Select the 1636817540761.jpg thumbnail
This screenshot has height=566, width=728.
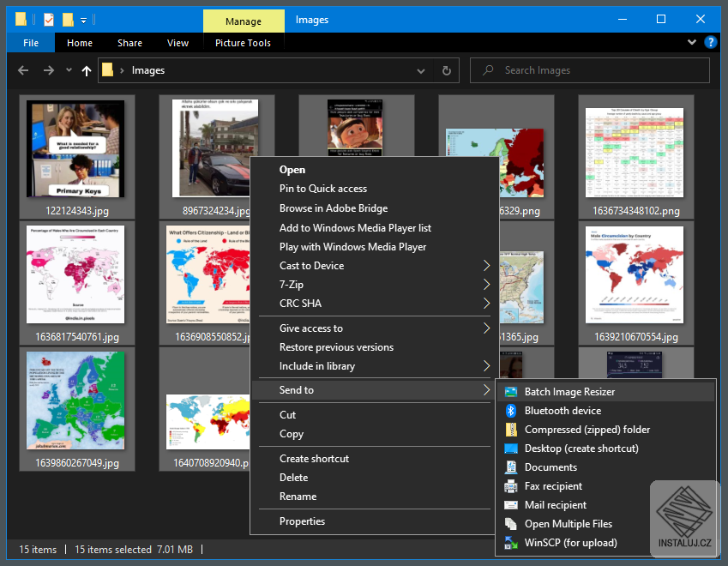pos(75,274)
